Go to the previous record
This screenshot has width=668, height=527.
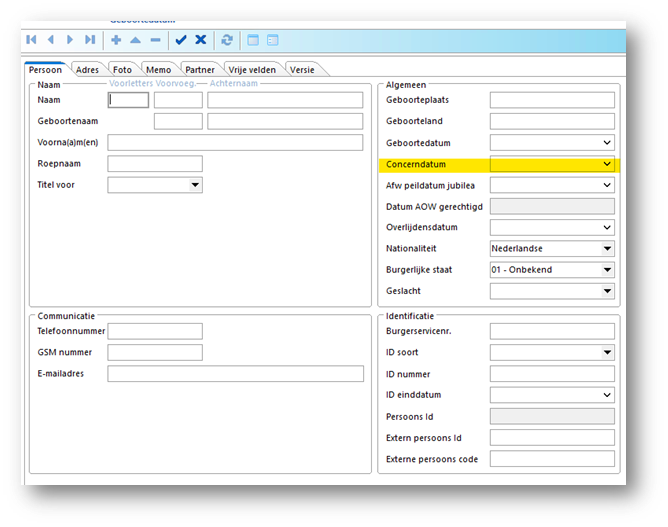tap(51, 40)
